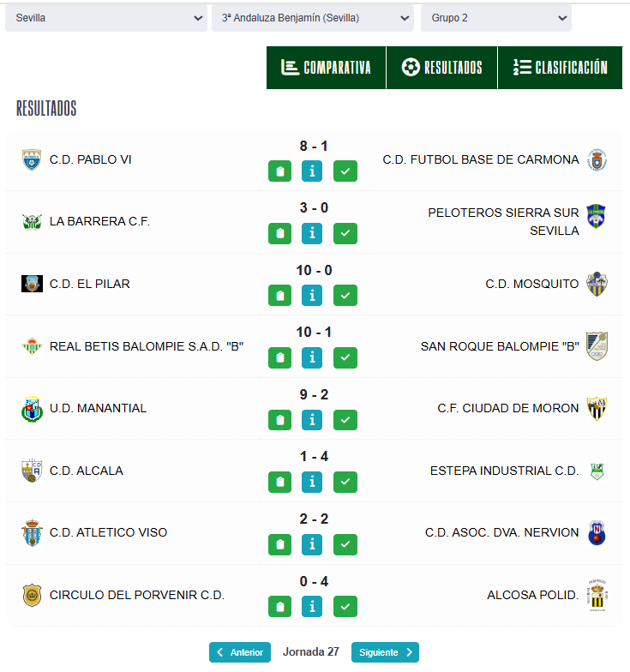Image resolution: width=630 pixels, height=672 pixels.
Task: Click the Real Betis Balompie team name
Action: pos(147,346)
